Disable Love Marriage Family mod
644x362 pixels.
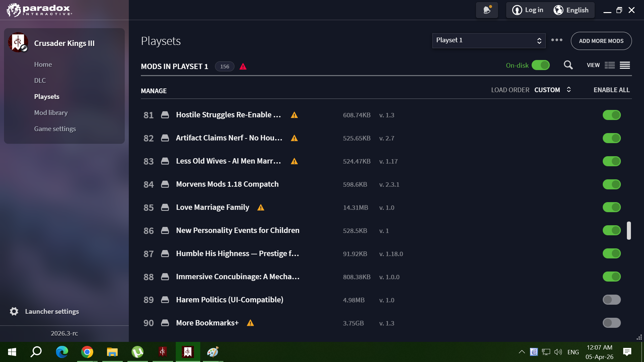612,207
